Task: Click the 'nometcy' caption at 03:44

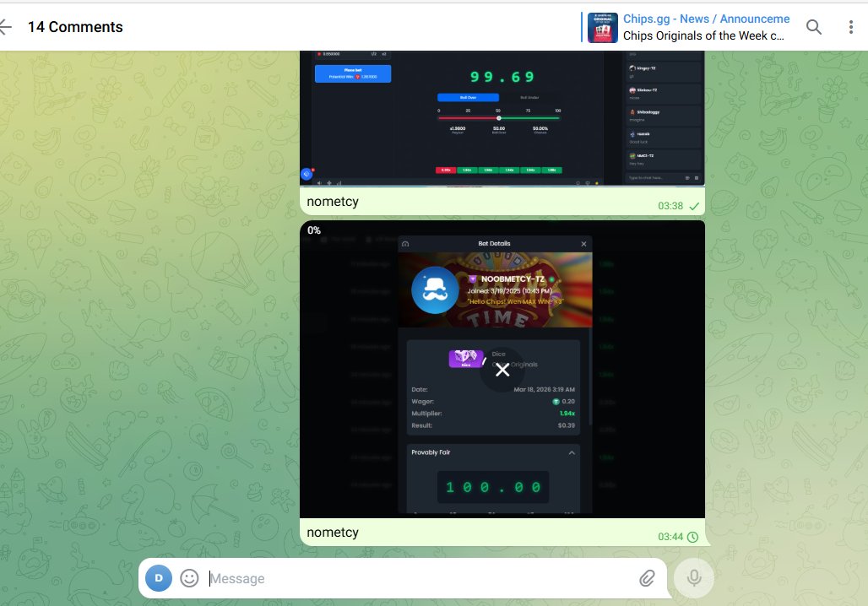Action: click(x=333, y=533)
